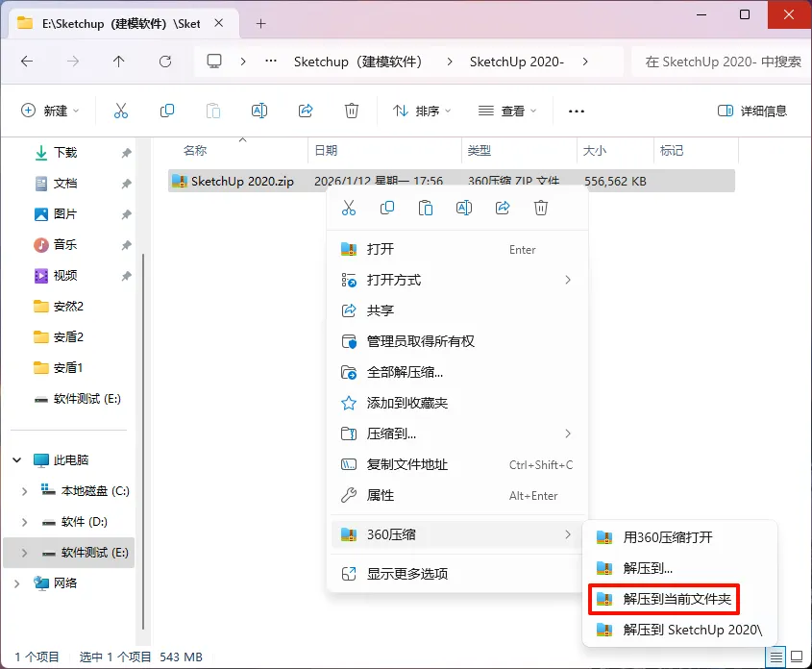Image resolution: width=812 pixels, height=669 pixels.
Task: Click the Back navigation arrow
Action: pos(27,62)
